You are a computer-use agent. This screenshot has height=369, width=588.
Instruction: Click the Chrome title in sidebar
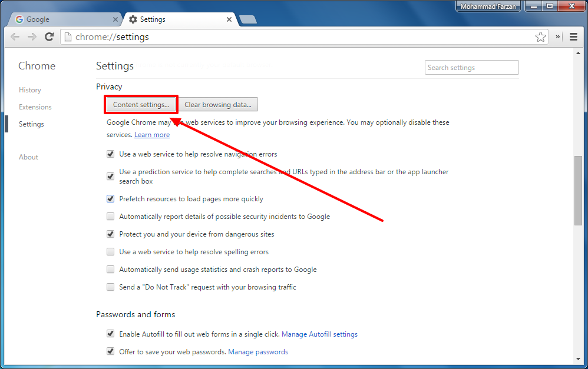pyautogui.click(x=37, y=66)
